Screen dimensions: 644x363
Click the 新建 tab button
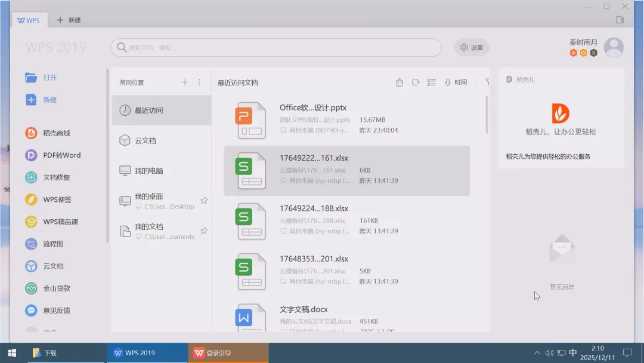tap(69, 20)
